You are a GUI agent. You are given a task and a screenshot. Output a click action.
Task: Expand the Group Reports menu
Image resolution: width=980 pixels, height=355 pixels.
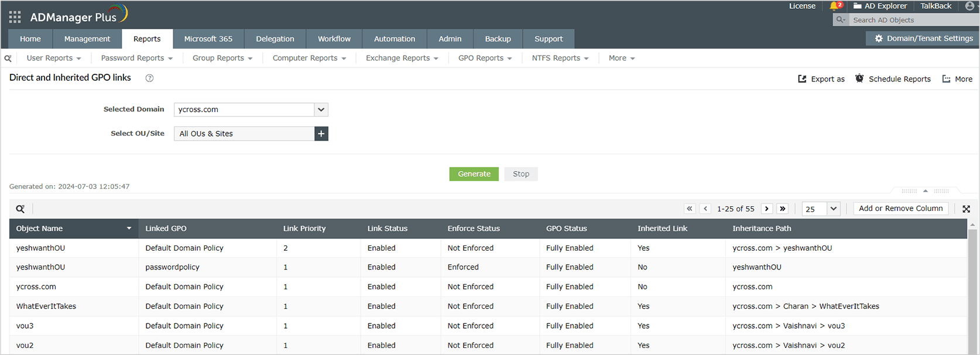222,58
